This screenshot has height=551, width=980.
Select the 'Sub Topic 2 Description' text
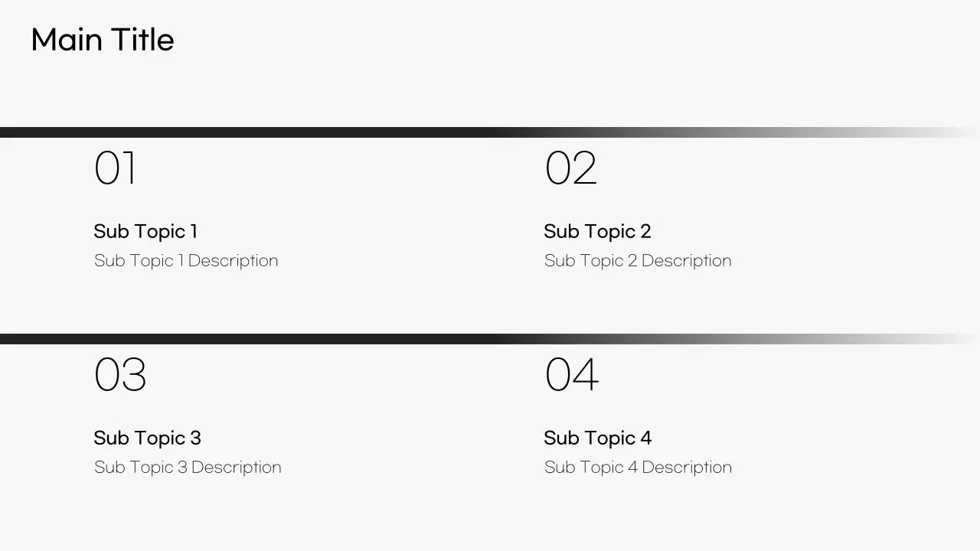(638, 261)
